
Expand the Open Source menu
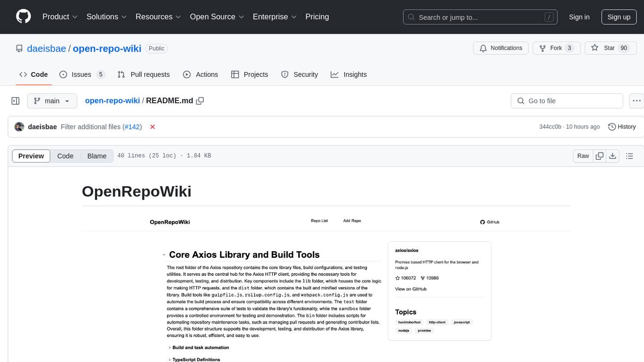pyautogui.click(x=217, y=17)
